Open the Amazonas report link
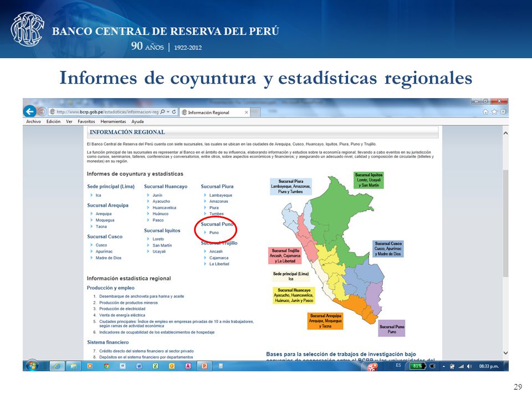 tap(218, 202)
